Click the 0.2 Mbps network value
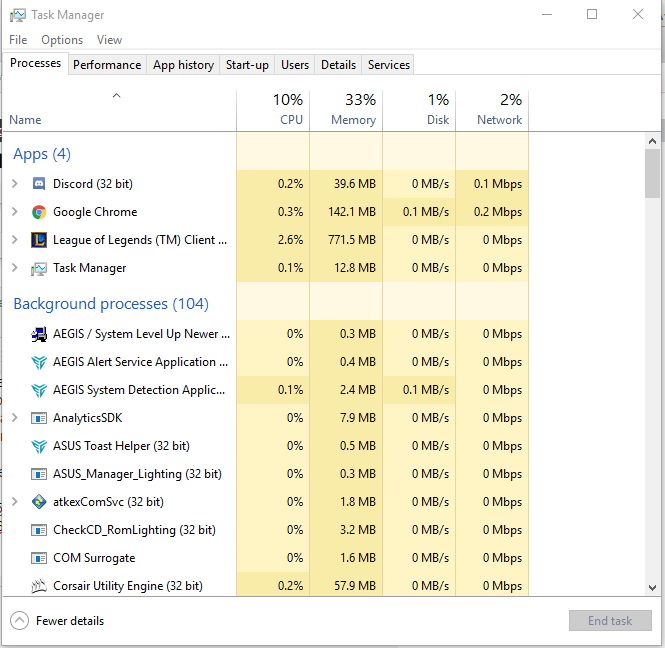 coord(498,212)
